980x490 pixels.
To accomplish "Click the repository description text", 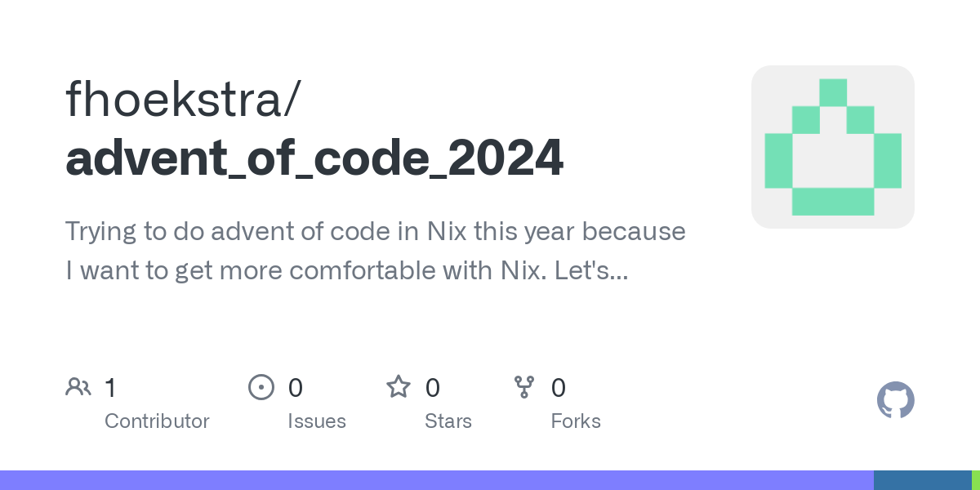I will click(376, 251).
